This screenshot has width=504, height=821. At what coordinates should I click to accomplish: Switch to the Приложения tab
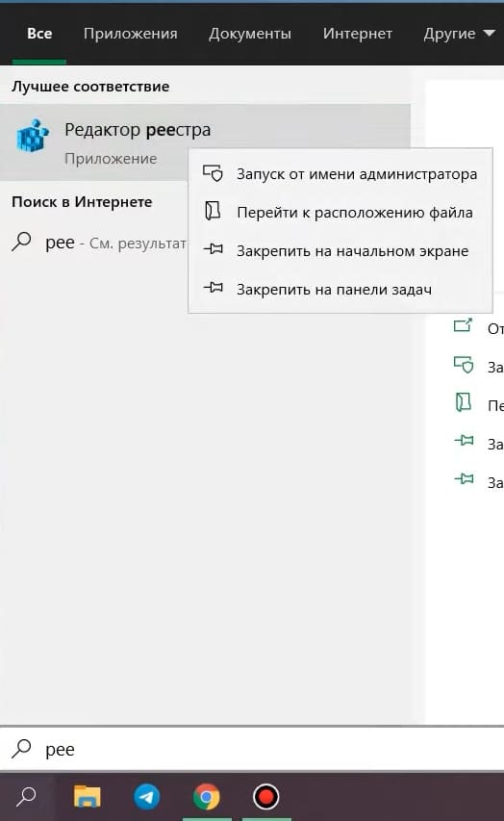coord(130,34)
